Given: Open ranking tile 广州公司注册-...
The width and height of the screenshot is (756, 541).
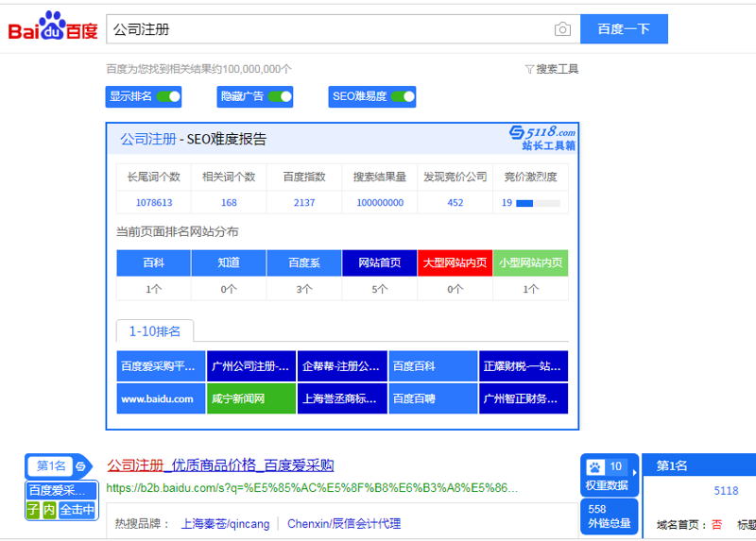Looking at the screenshot, I should coord(251,366).
